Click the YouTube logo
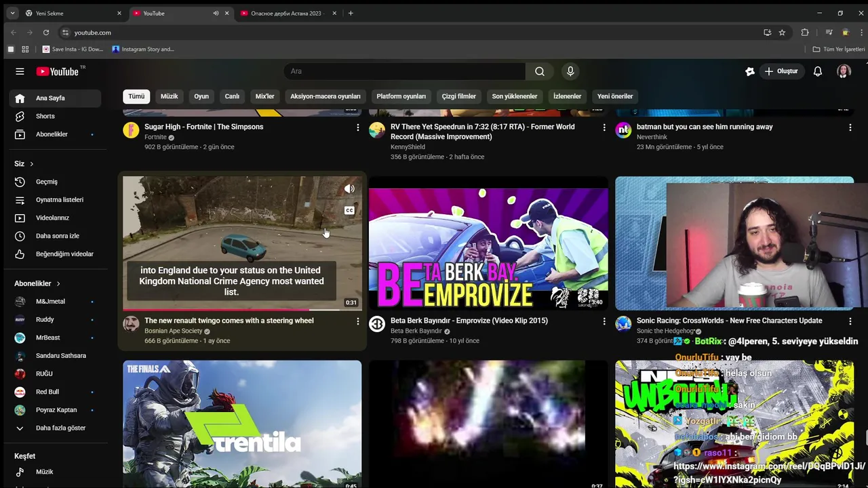This screenshot has height=488, width=868. coord(58,71)
